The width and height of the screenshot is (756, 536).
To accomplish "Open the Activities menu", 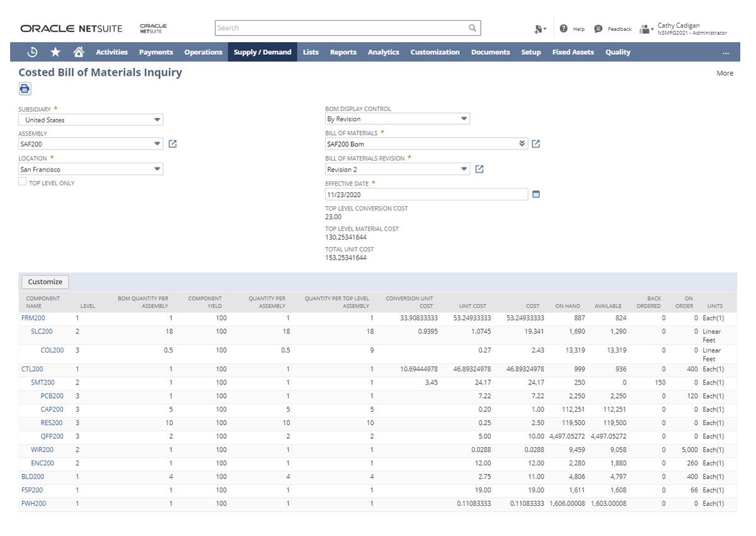I will pos(112,52).
